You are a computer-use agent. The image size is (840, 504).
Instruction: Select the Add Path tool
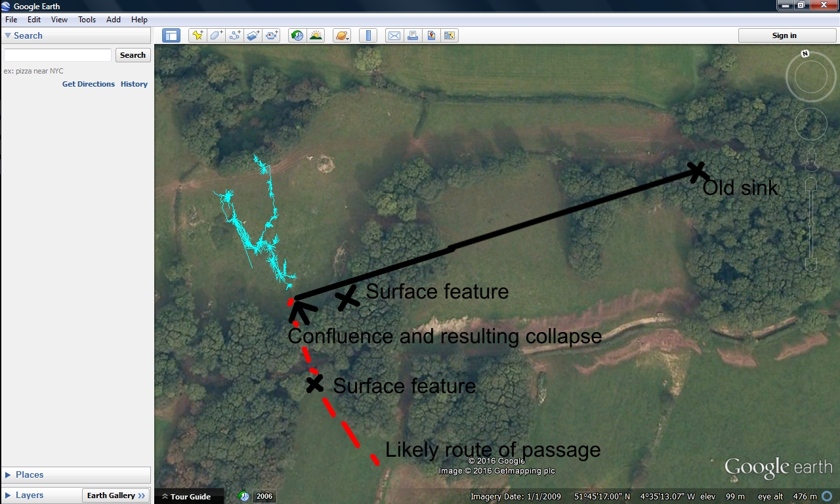pyautogui.click(x=234, y=35)
